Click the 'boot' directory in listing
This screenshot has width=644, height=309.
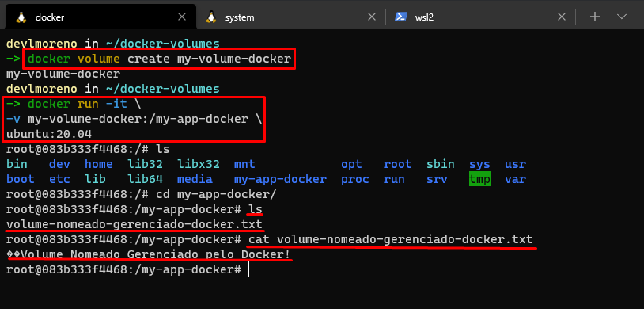click(21, 179)
